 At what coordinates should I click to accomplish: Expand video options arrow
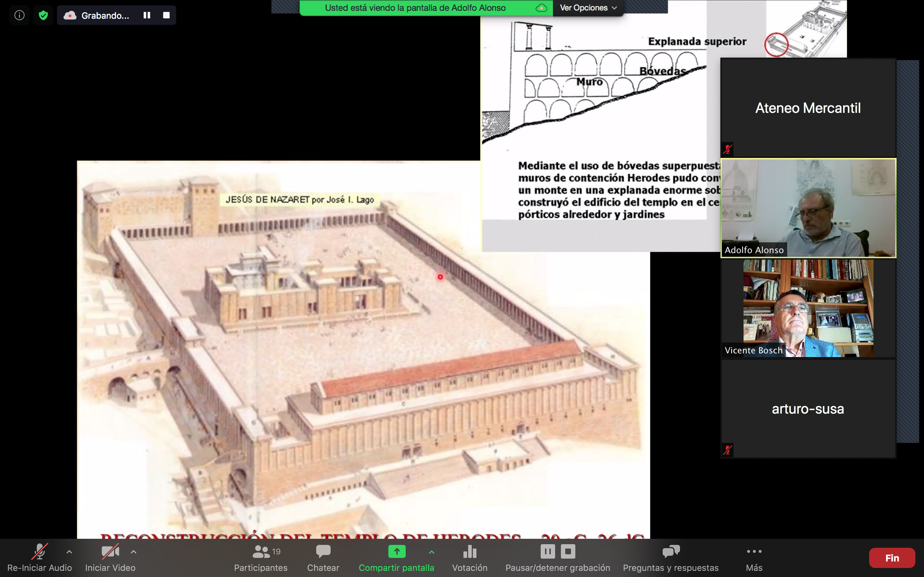tap(133, 552)
